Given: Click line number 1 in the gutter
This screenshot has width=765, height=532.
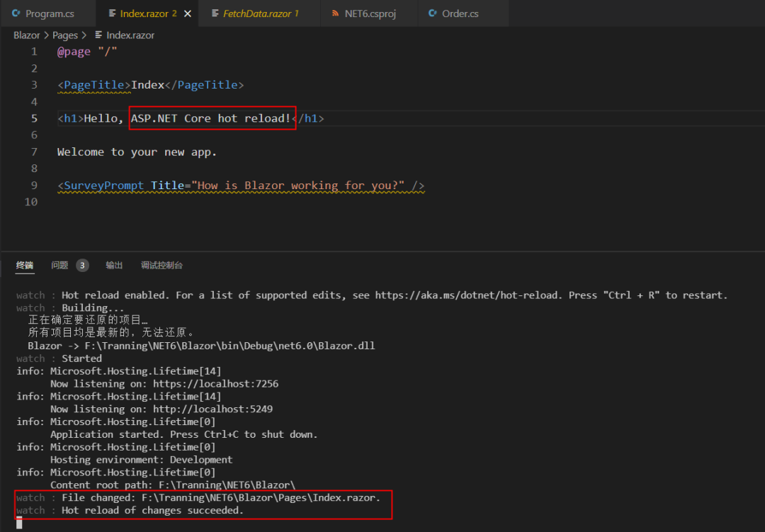Looking at the screenshot, I should tap(34, 51).
